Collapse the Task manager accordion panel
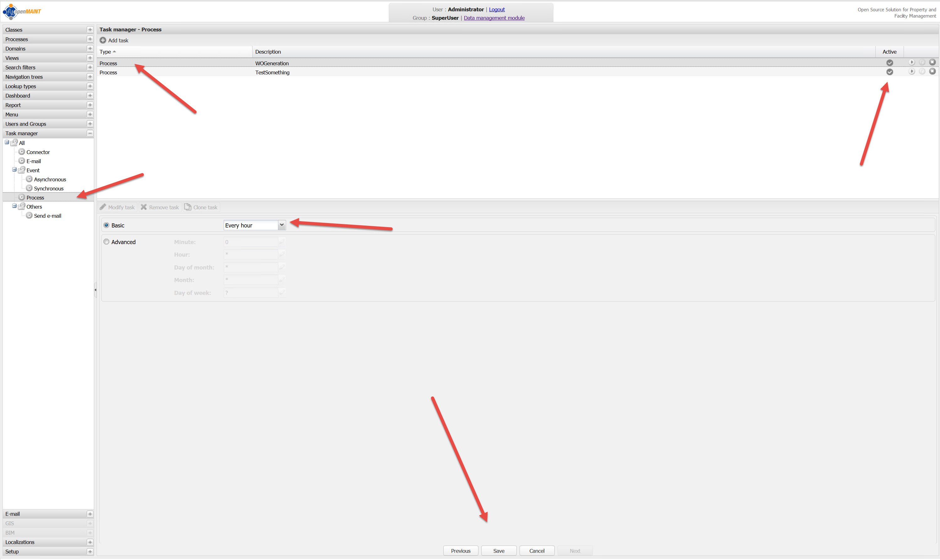 [90, 133]
